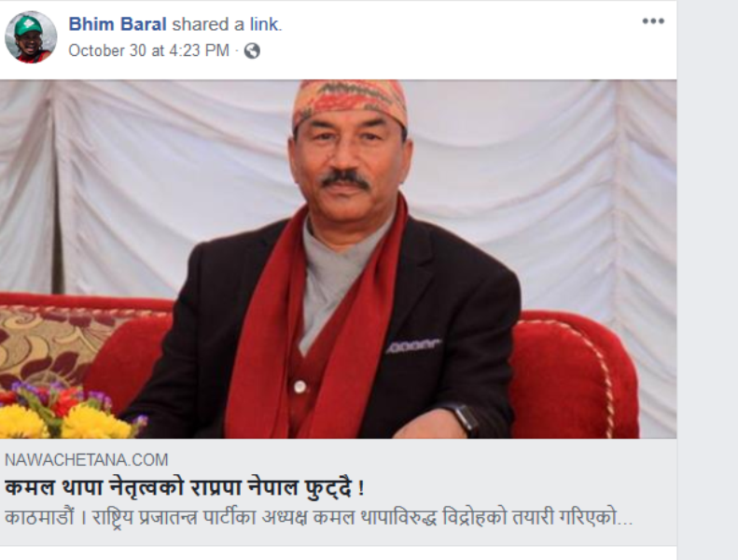The height and width of the screenshot is (560, 738).
Task: Click the Bhim Baral name link
Action: pyautogui.click(x=118, y=24)
